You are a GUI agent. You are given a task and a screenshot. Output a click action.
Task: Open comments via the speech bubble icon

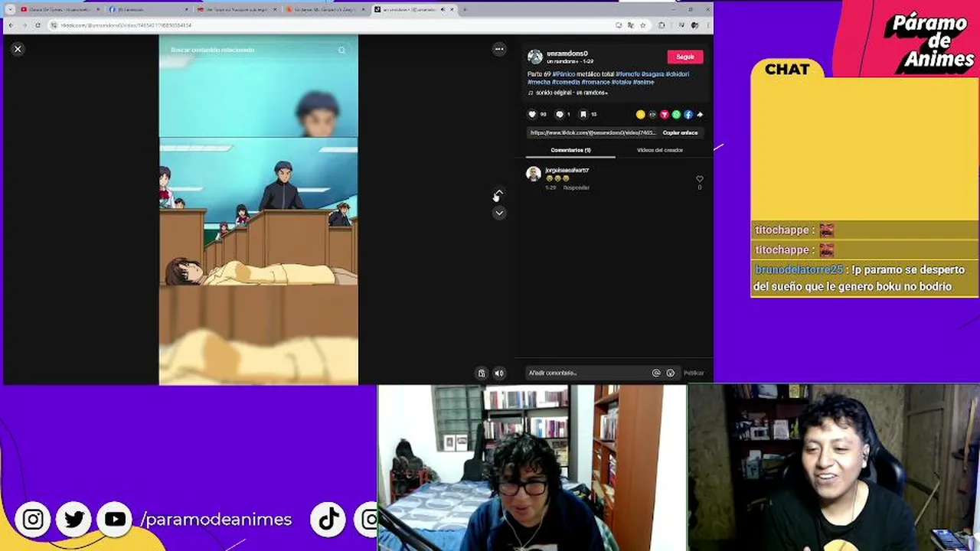tap(560, 115)
